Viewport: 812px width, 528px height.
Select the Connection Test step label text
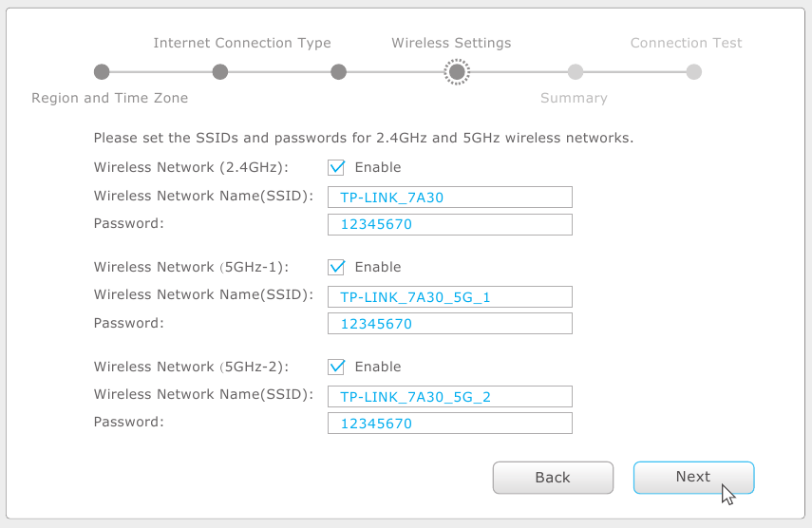[x=686, y=43]
